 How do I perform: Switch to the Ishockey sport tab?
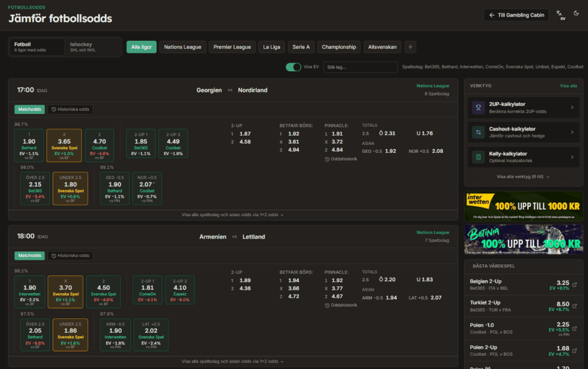92,47
